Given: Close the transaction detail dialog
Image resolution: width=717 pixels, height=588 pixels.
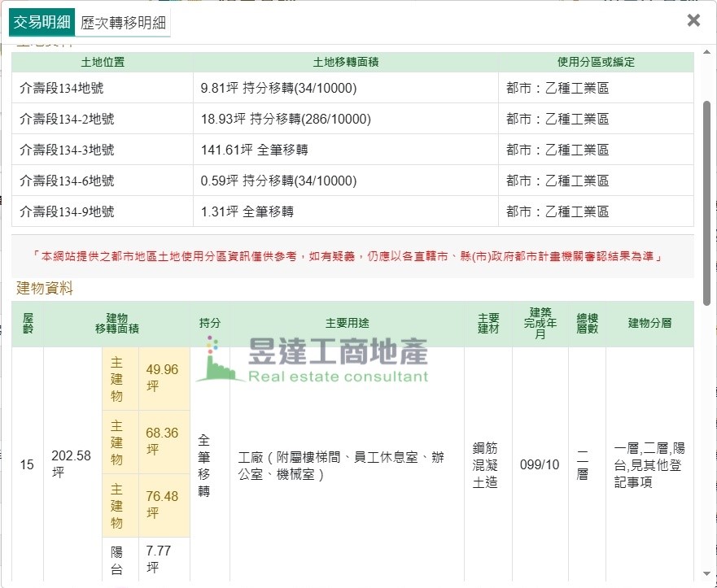Looking at the screenshot, I should click(x=693, y=20).
